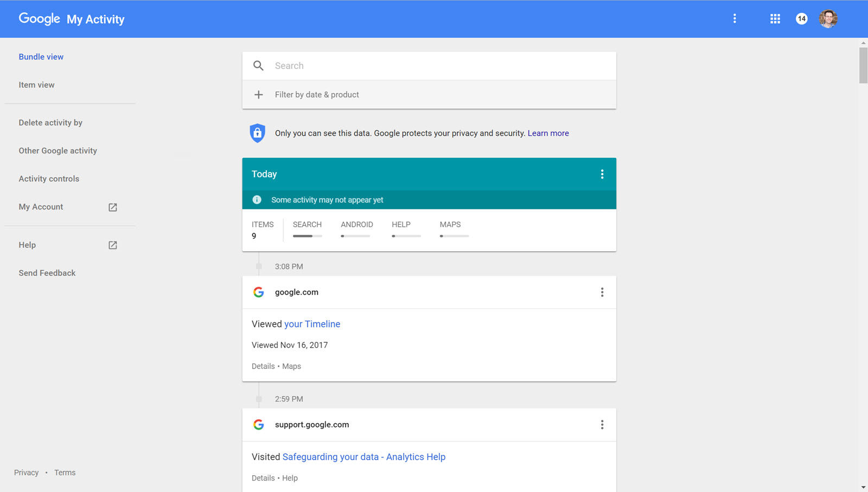The height and width of the screenshot is (492, 868).
Task: Open Safeguarding your data - Analytics Help link
Action: tap(364, 457)
